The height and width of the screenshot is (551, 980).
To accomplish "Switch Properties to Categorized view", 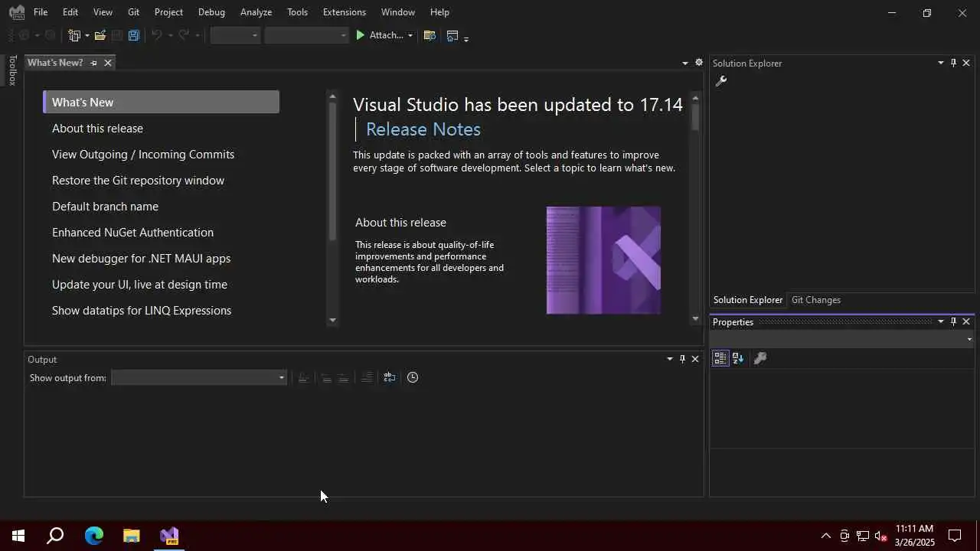I will tap(720, 358).
